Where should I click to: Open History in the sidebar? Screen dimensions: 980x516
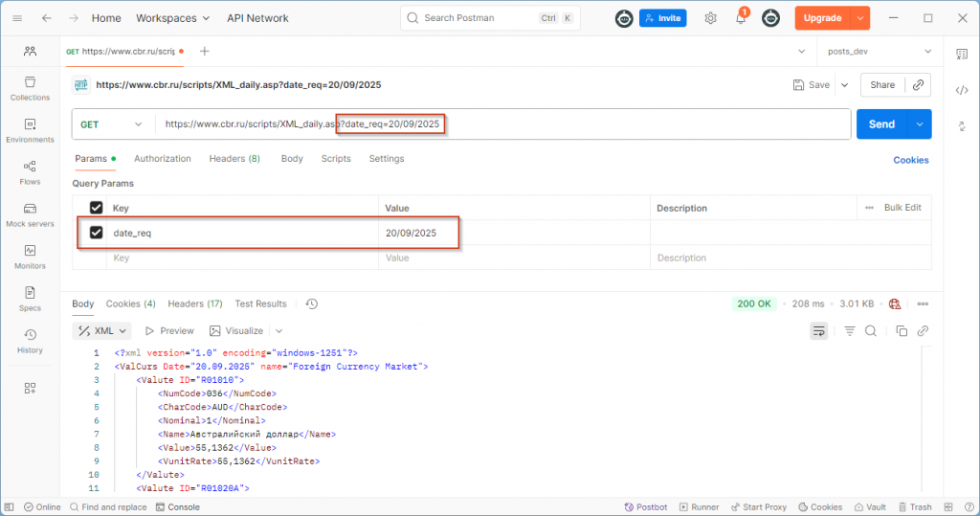pos(30,341)
